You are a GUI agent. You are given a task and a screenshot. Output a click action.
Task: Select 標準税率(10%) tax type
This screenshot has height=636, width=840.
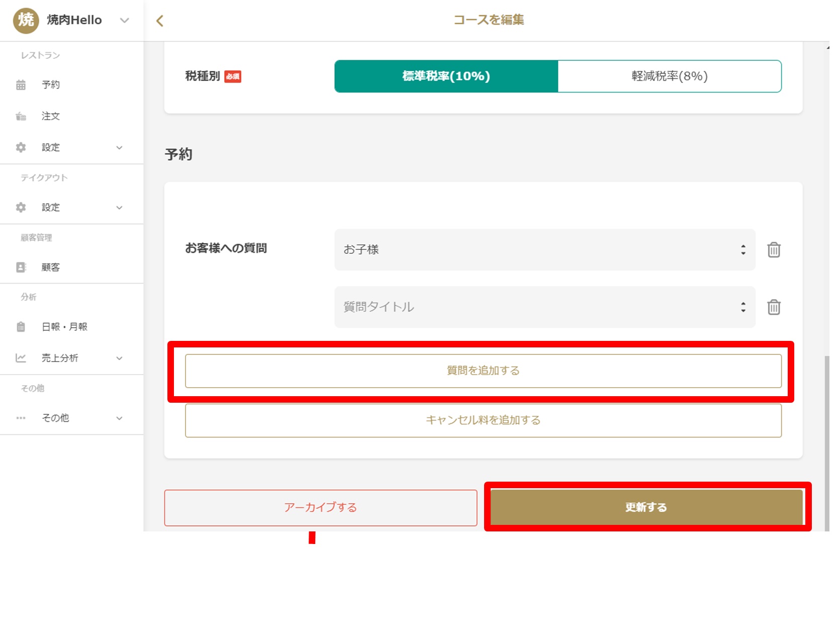point(446,76)
